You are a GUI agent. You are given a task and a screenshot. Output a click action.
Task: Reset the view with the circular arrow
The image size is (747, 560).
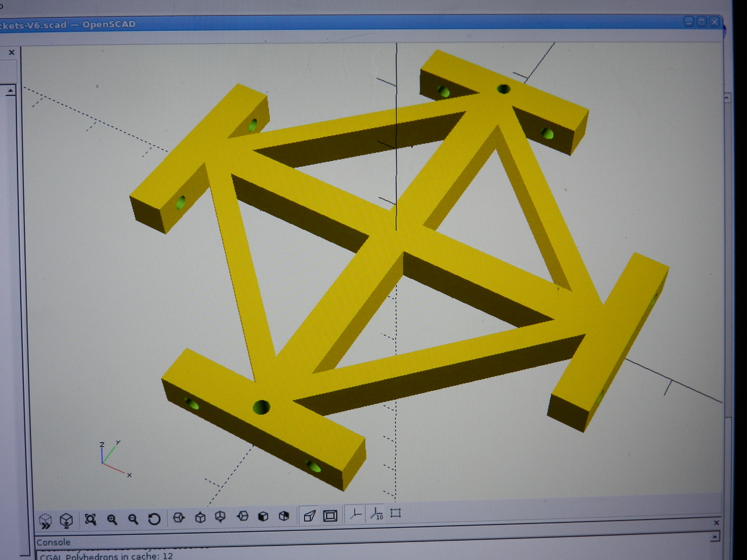154,519
